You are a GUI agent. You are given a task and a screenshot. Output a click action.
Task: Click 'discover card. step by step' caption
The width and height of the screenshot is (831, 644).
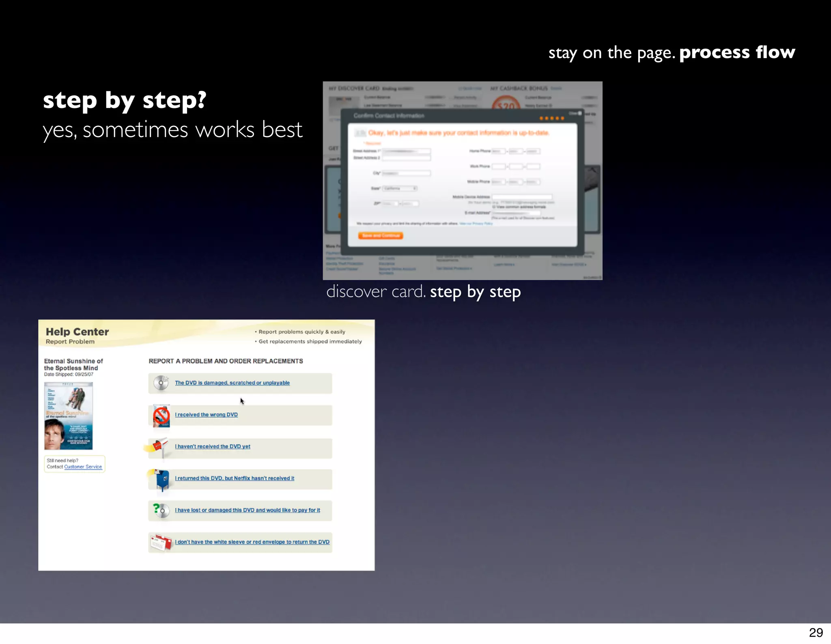[x=423, y=292]
